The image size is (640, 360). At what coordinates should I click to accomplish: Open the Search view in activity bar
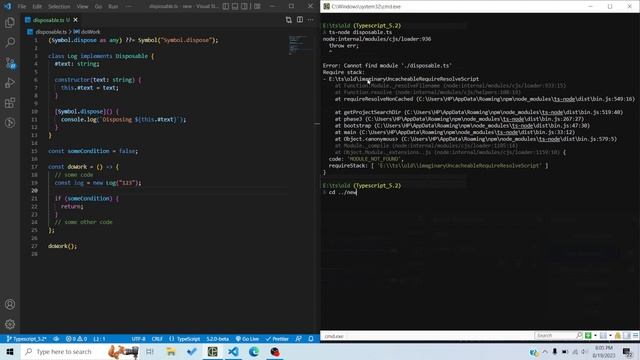(10, 42)
